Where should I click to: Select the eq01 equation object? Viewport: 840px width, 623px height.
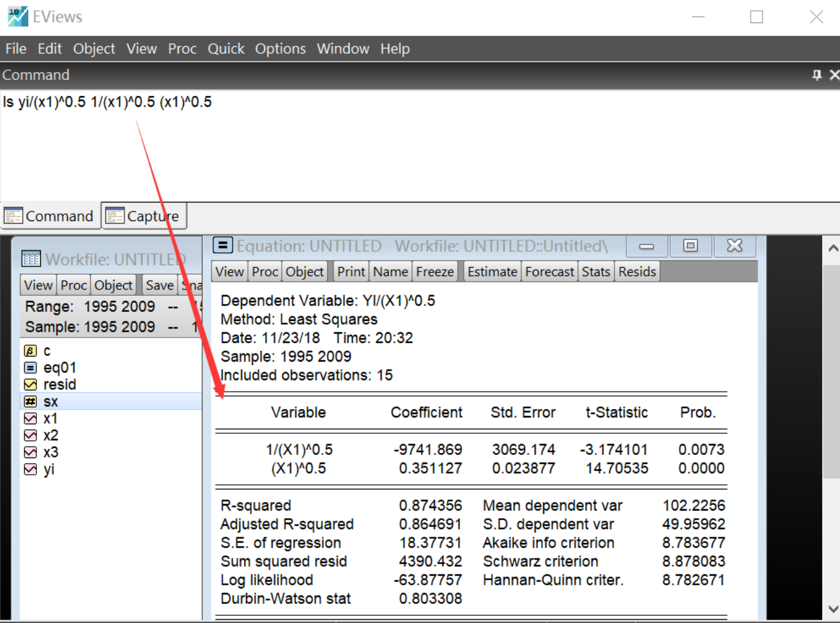50,368
